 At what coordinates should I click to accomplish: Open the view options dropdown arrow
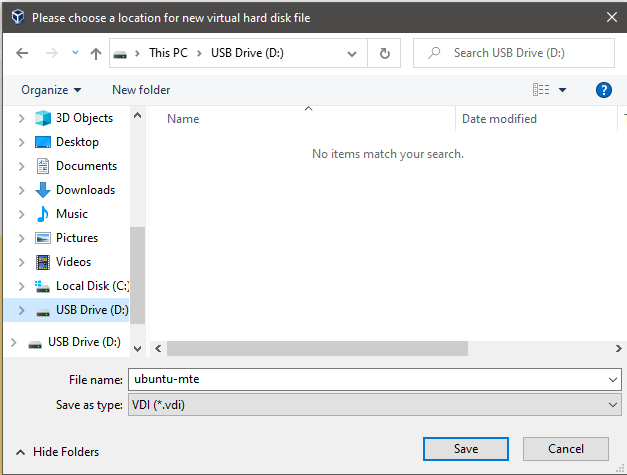(x=562, y=90)
